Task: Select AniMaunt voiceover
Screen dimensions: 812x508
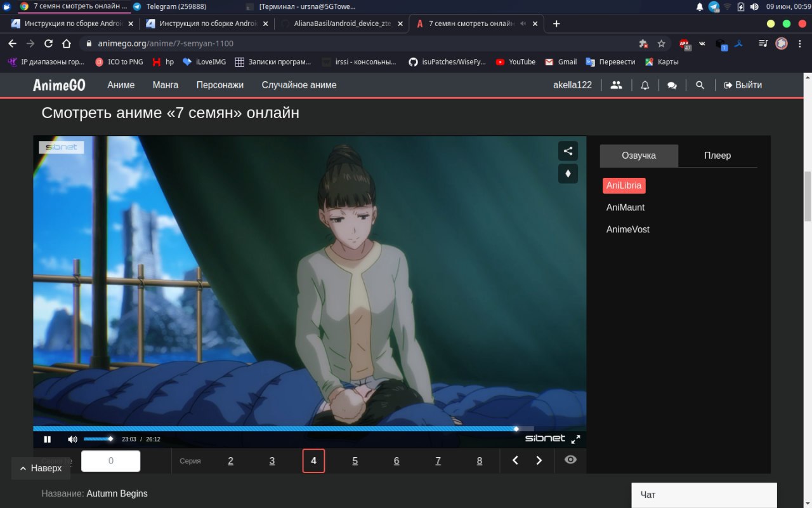Action: 625,208
